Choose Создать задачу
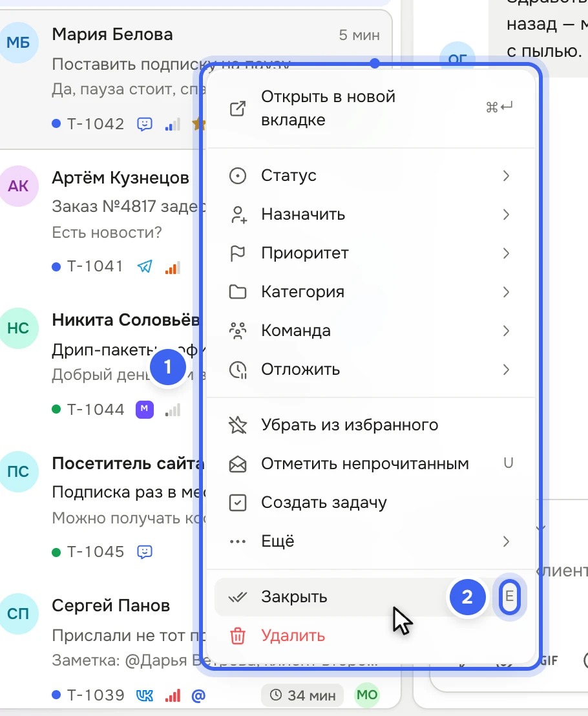Screen dimensions: 588x716 371,503
